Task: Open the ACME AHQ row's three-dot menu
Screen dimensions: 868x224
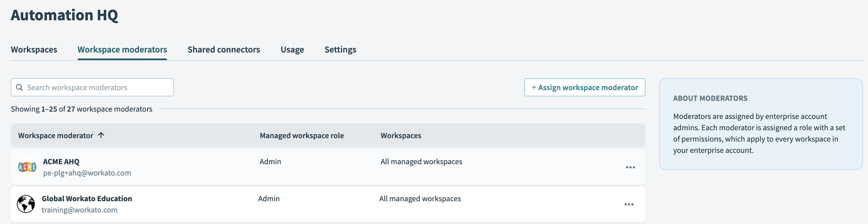Action: (x=630, y=167)
